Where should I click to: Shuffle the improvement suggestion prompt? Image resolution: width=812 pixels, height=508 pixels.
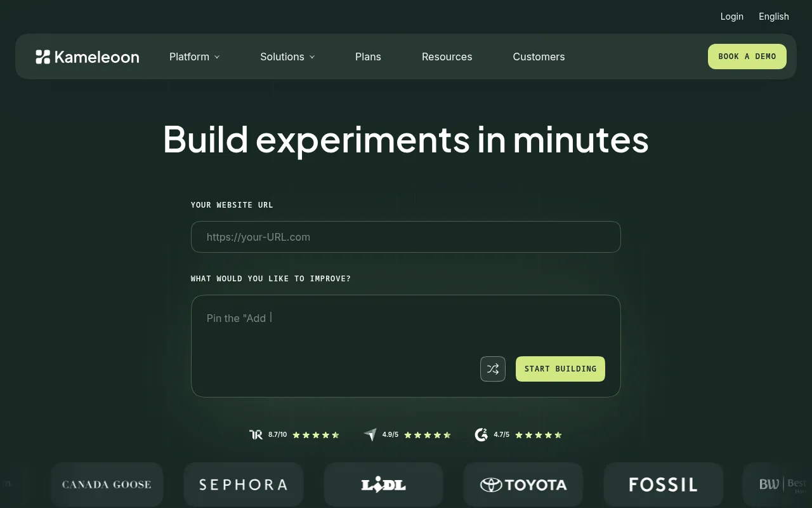tap(493, 369)
